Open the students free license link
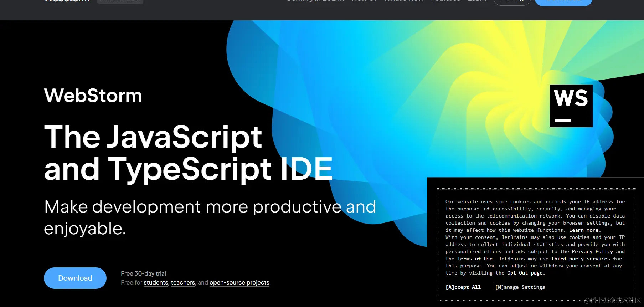Viewport: 644px width, 307px height. coord(156,283)
